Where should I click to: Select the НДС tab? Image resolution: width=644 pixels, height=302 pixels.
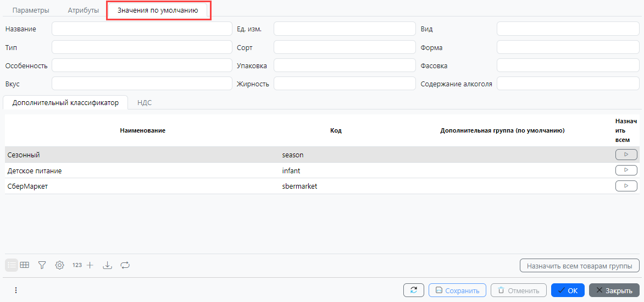pos(145,102)
